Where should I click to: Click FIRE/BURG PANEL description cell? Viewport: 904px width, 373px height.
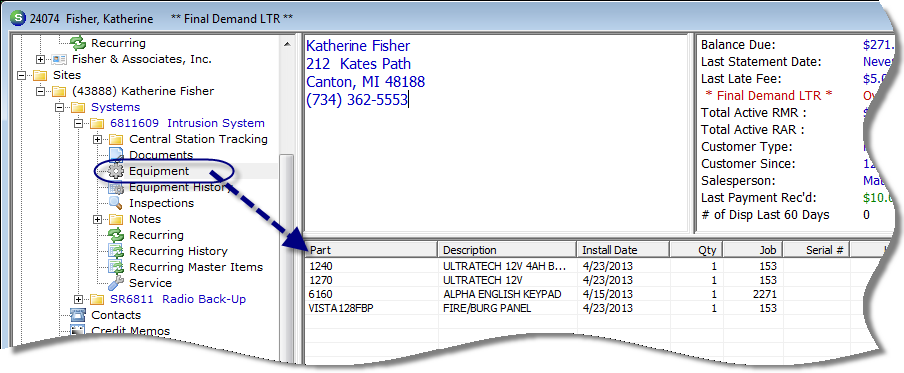(x=487, y=308)
